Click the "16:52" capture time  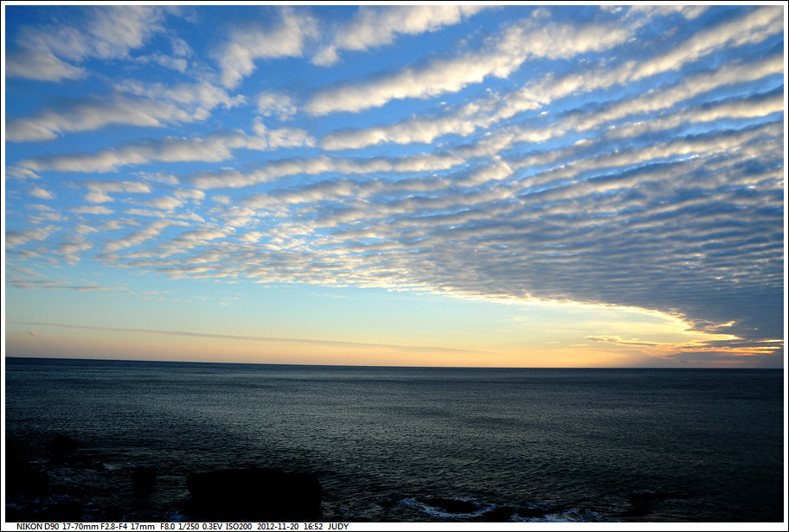pyautogui.click(x=312, y=527)
